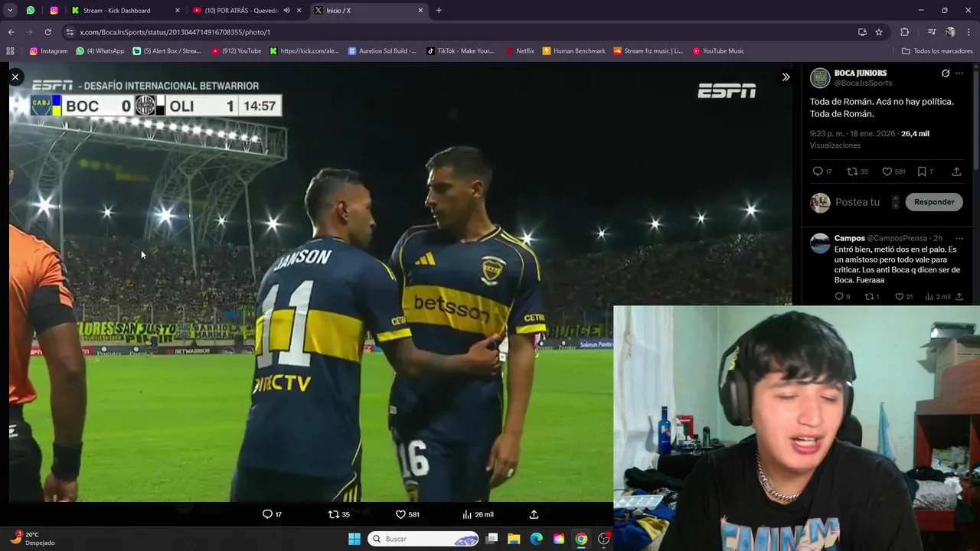
Task: Click the address bar URL
Action: point(175,32)
